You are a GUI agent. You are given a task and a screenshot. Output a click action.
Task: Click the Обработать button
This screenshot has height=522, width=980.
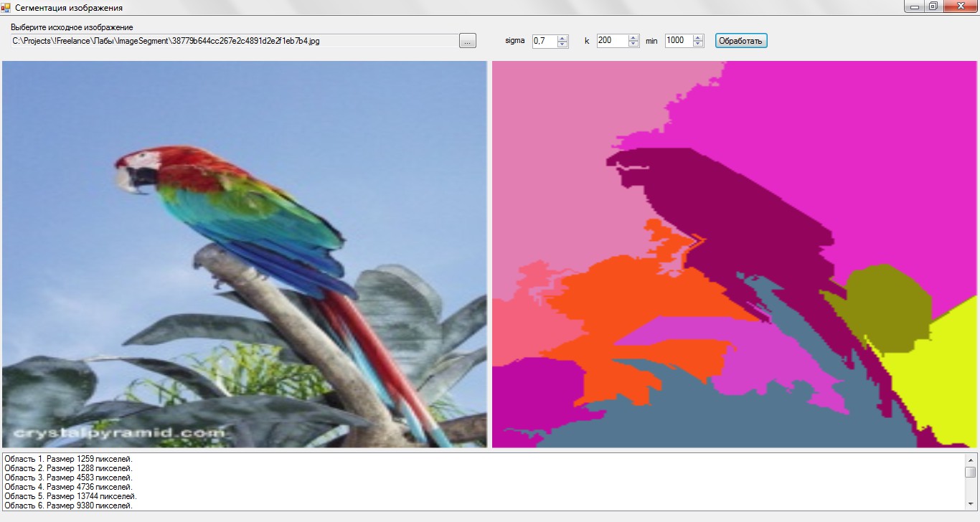pyautogui.click(x=741, y=41)
